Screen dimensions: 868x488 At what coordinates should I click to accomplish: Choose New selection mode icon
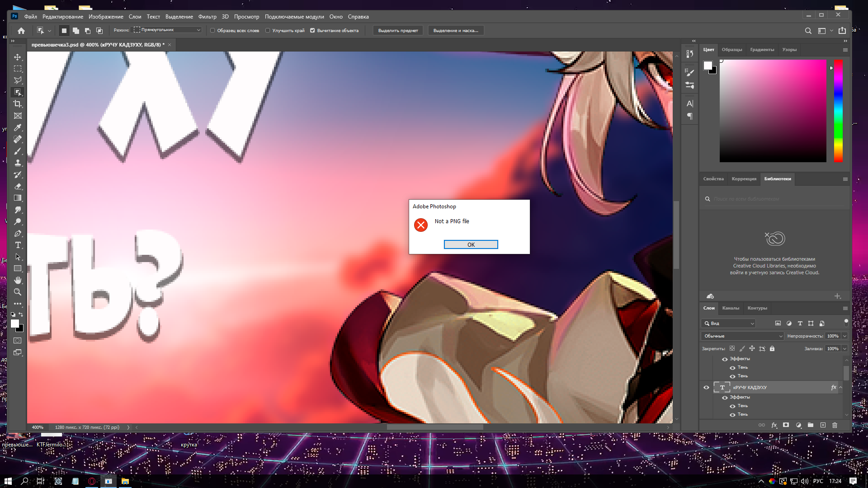point(64,31)
